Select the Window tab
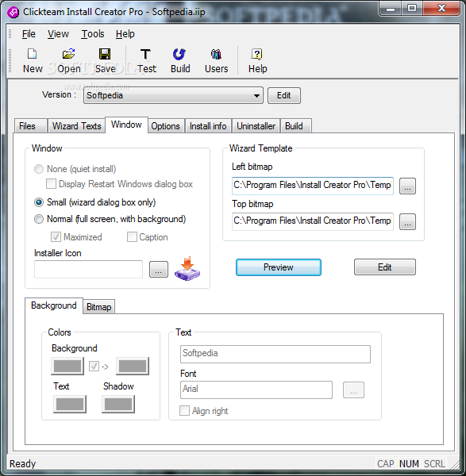 (126, 125)
